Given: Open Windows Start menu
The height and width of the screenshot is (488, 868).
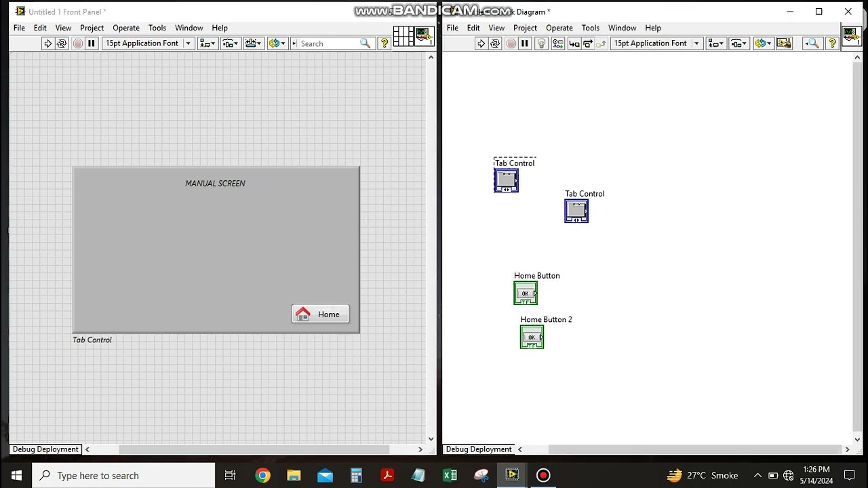Looking at the screenshot, I should tap(16, 475).
